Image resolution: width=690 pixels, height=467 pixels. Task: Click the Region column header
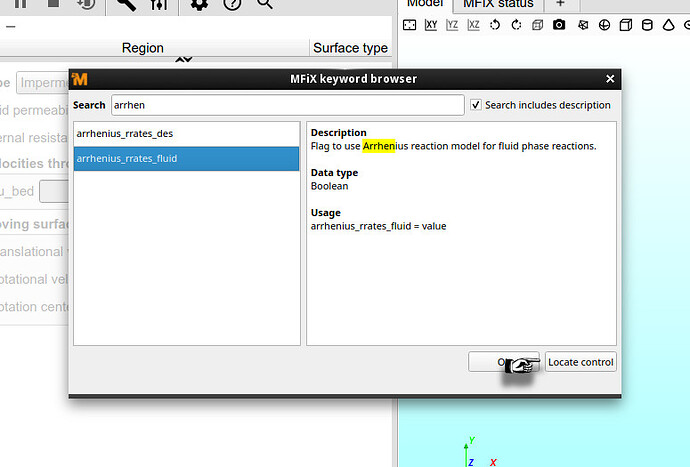coord(143,48)
